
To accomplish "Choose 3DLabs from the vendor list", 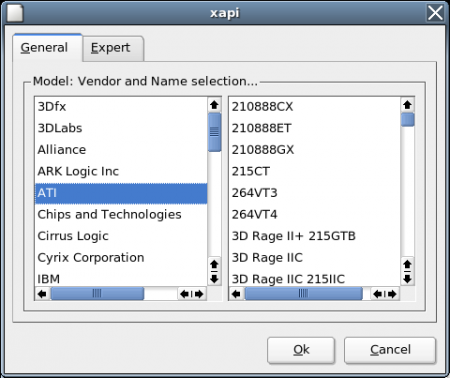I will click(121, 128).
